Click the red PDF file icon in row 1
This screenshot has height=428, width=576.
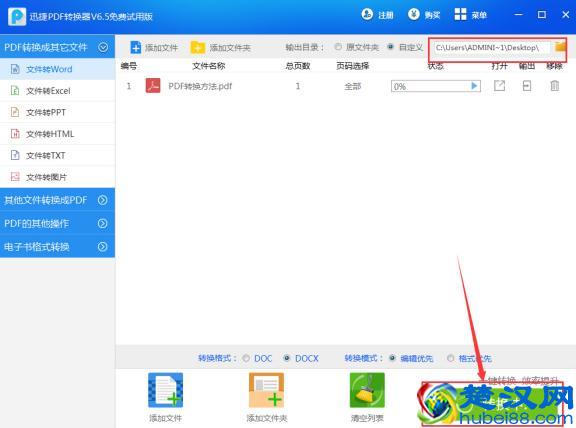coord(153,86)
